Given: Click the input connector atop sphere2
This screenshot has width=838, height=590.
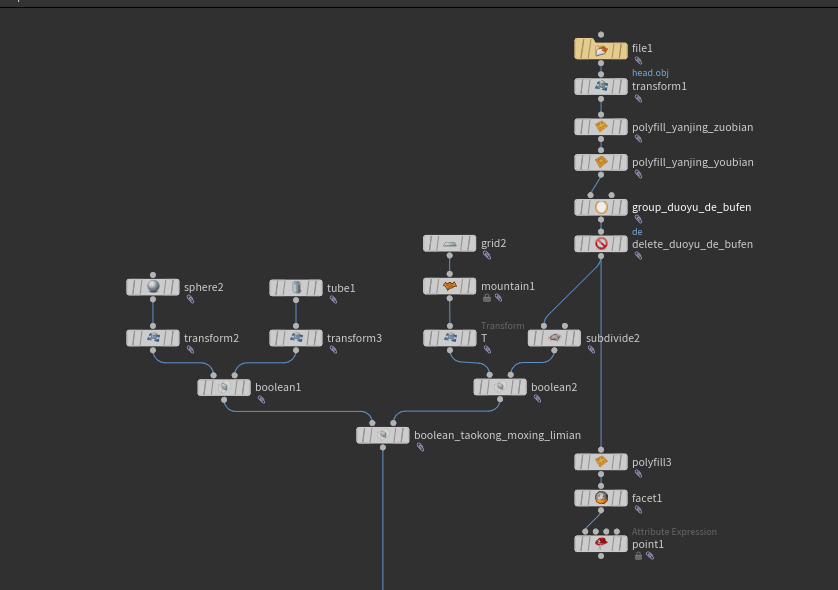Looking at the screenshot, I should [x=153, y=275].
